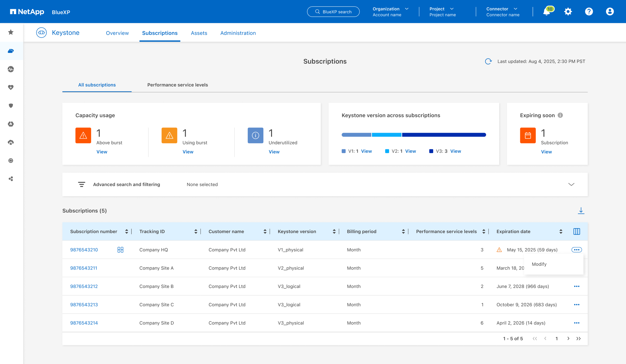The height and width of the screenshot is (364, 626).
Task: Click the help question mark icon
Action: point(589,12)
